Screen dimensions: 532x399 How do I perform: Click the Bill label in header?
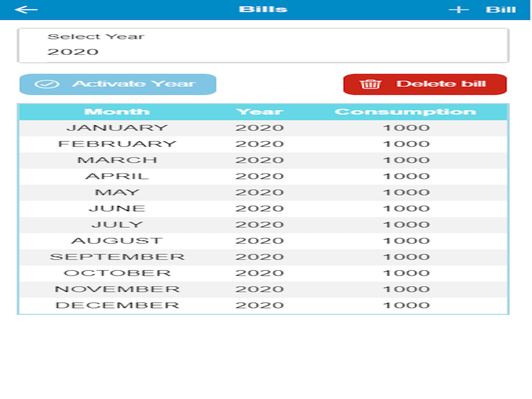[501, 10]
